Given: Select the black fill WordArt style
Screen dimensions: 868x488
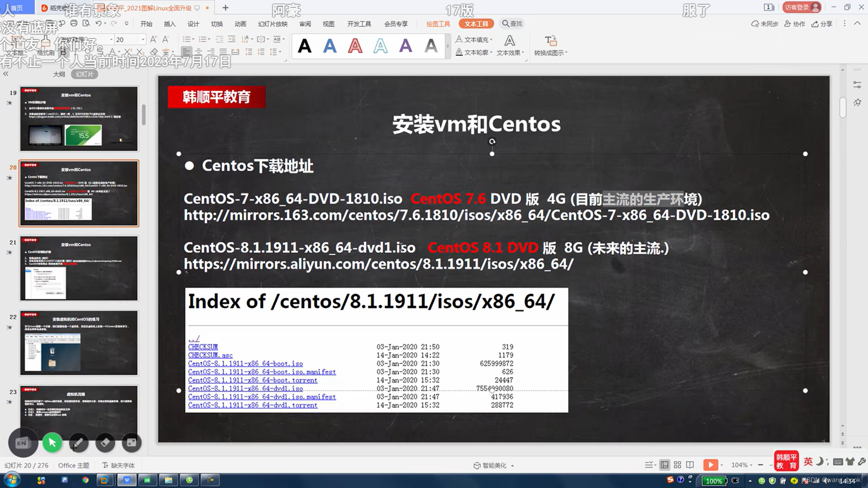Looking at the screenshot, I should 305,46.
